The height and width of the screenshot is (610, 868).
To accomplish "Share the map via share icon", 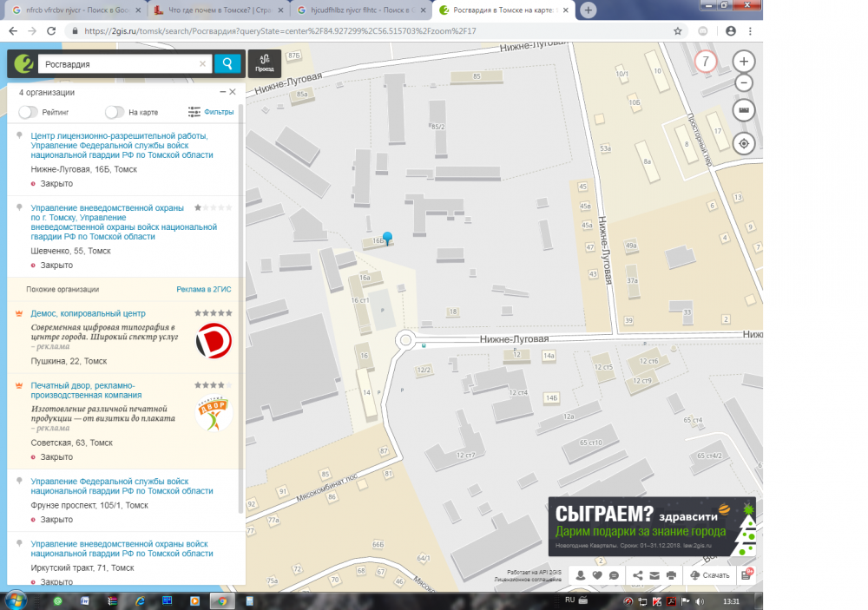I will pyautogui.click(x=638, y=575).
